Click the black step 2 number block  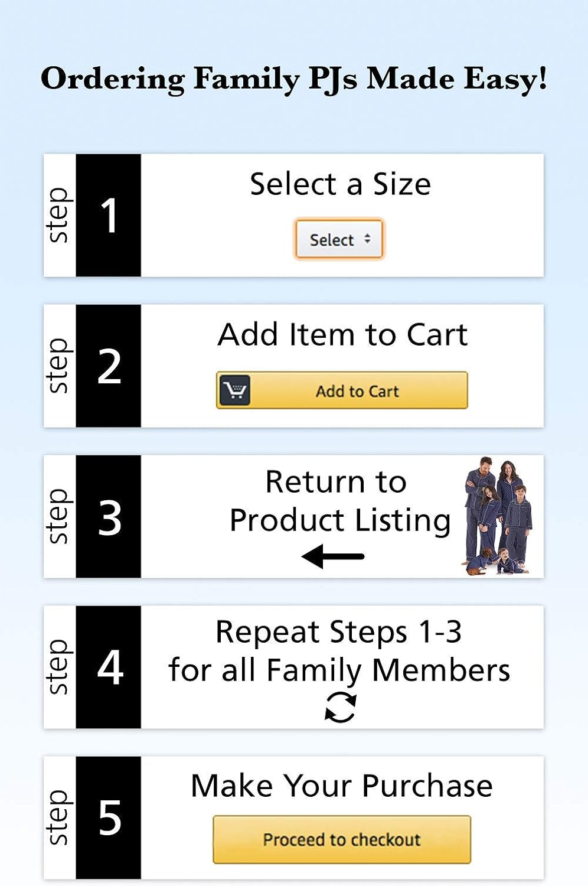pos(109,366)
